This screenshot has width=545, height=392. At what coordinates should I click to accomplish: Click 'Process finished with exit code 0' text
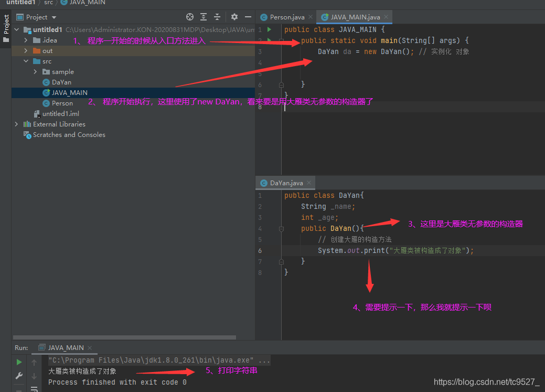[x=117, y=382]
